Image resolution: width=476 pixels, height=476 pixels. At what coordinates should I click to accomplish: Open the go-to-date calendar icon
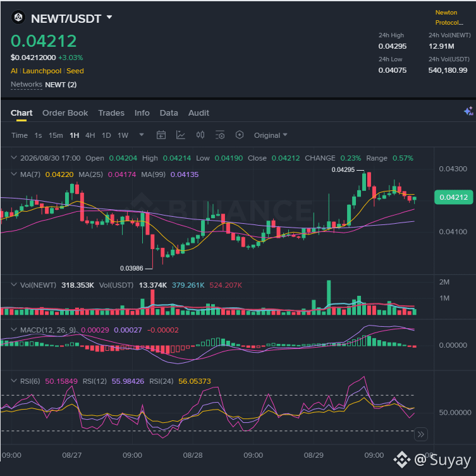click(x=161, y=135)
